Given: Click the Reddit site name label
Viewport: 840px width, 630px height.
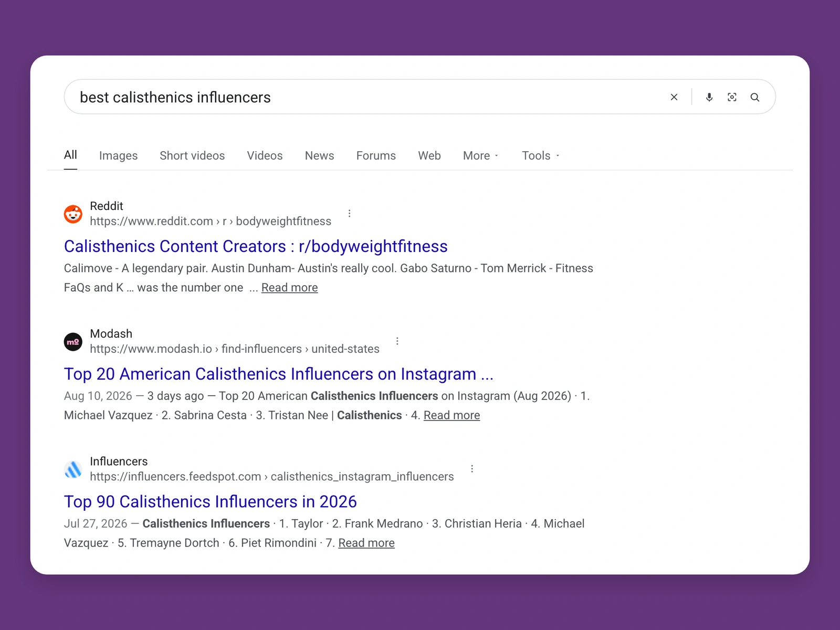Looking at the screenshot, I should pyautogui.click(x=107, y=206).
